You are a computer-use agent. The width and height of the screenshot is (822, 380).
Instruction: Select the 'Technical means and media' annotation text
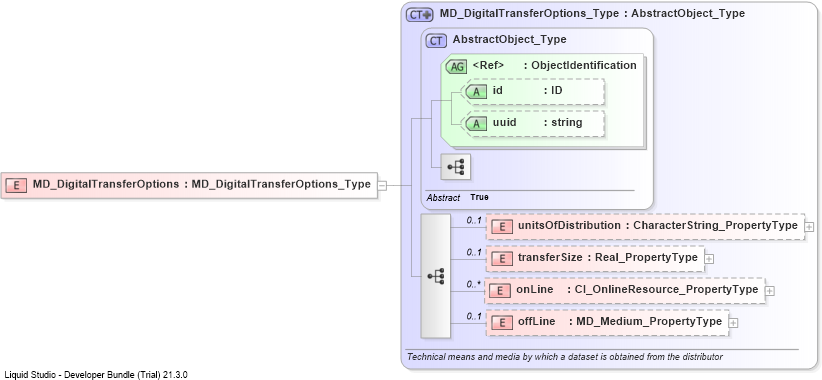tap(565, 357)
